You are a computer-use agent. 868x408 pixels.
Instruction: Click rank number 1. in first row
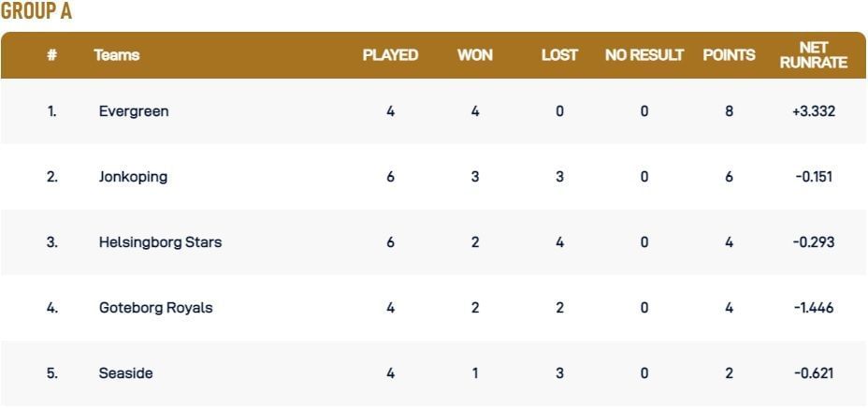click(x=52, y=111)
